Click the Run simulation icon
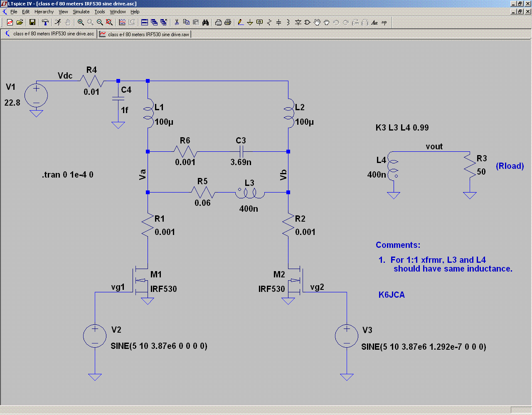The height and width of the screenshot is (415, 532). [58, 22]
